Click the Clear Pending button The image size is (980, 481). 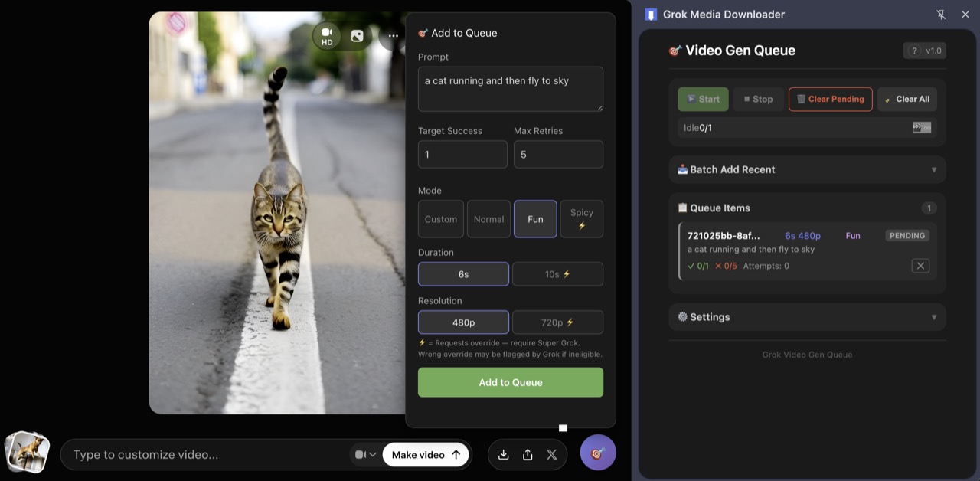pos(830,99)
